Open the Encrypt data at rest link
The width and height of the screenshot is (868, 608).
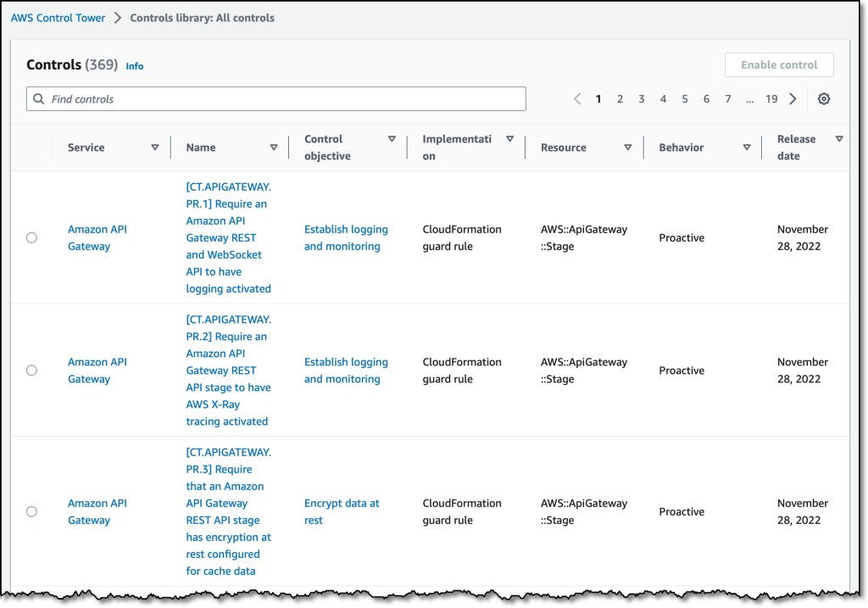pos(342,511)
